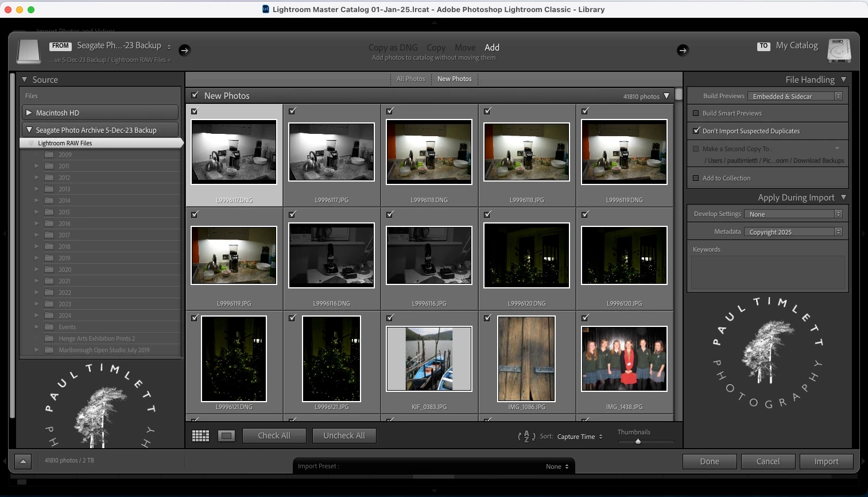Click the second copy backup path text
868x497 pixels.
click(774, 160)
